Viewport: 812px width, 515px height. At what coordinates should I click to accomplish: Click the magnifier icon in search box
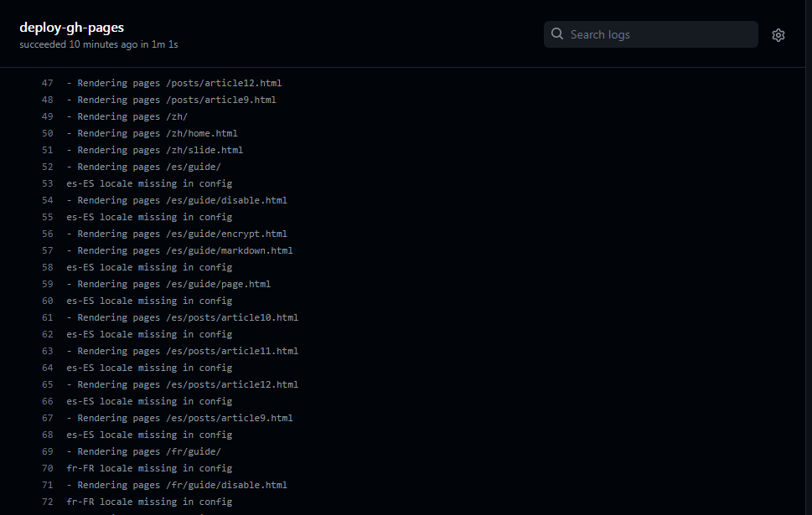coord(556,34)
